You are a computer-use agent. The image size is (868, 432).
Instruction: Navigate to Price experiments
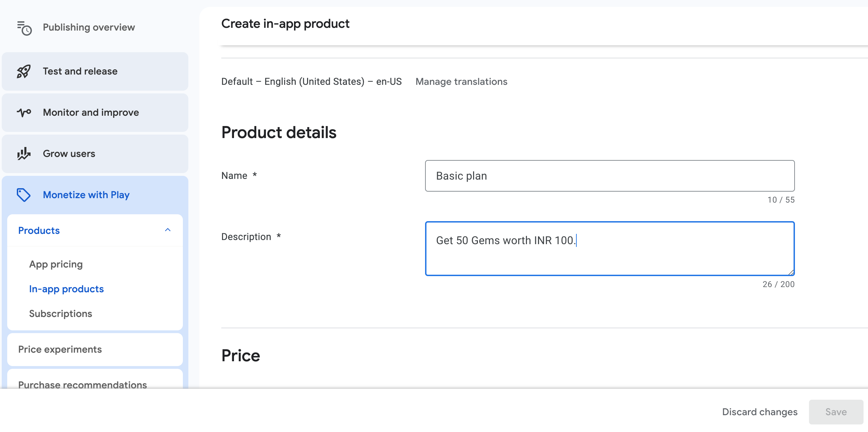click(x=60, y=349)
